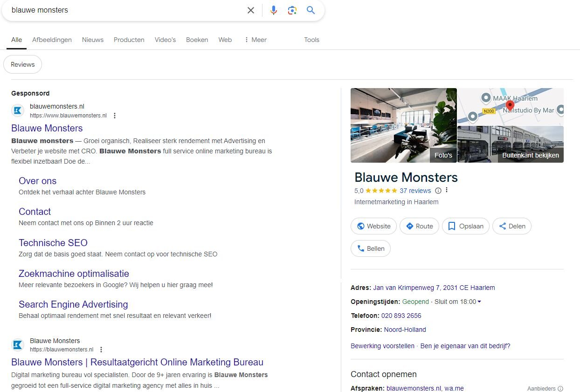The image size is (580, 392).
Task: Start voice search with microphone icon
Action: point(274,10)
